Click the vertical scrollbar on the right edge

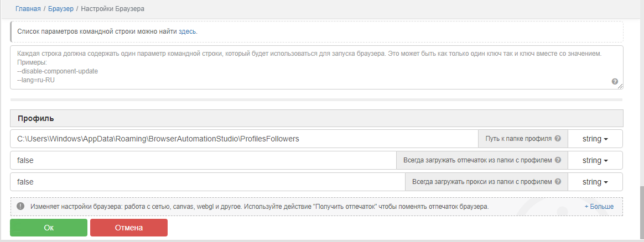pyautogui.click(x=640, y=213)
